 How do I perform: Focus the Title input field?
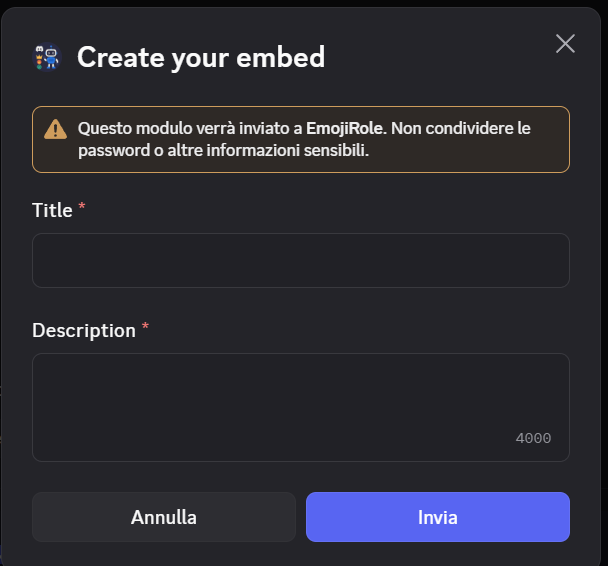click(x=300, y=260)
